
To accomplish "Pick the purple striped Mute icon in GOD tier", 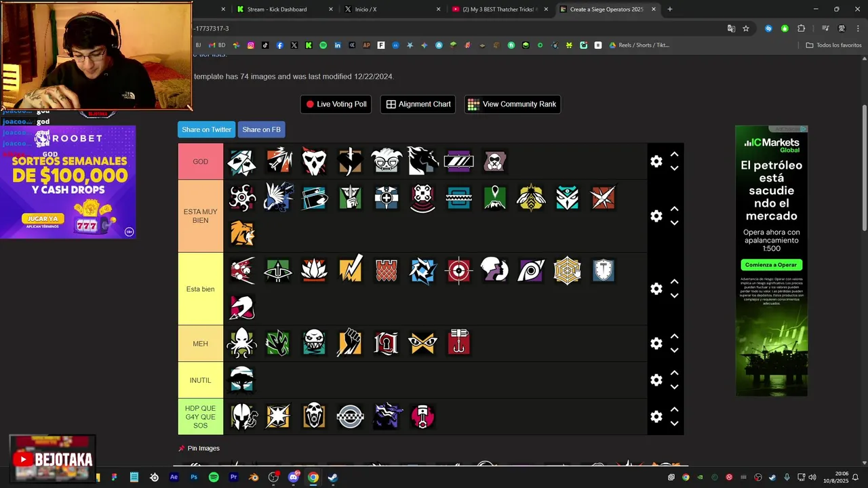I will 458,161.
